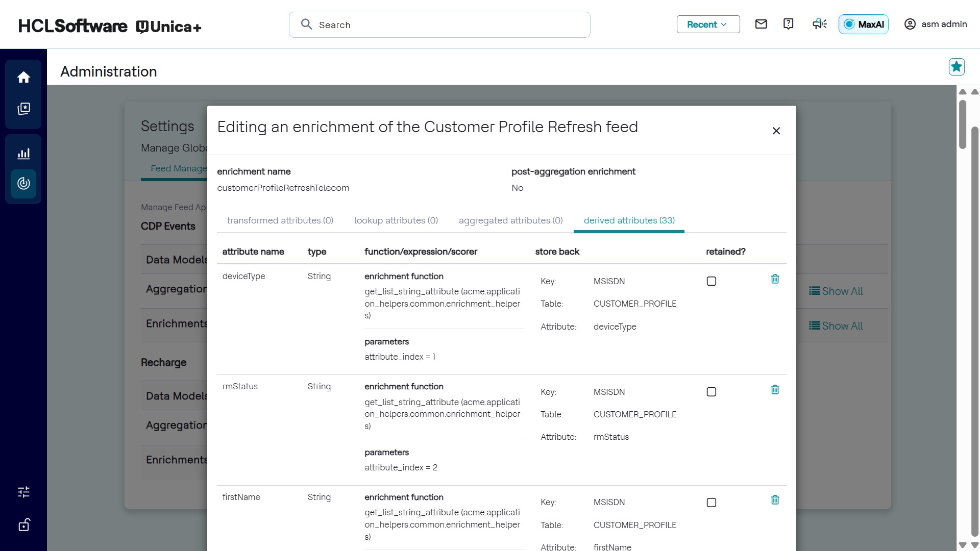Click the lock icon at sidebar bottom

(23, 525)
